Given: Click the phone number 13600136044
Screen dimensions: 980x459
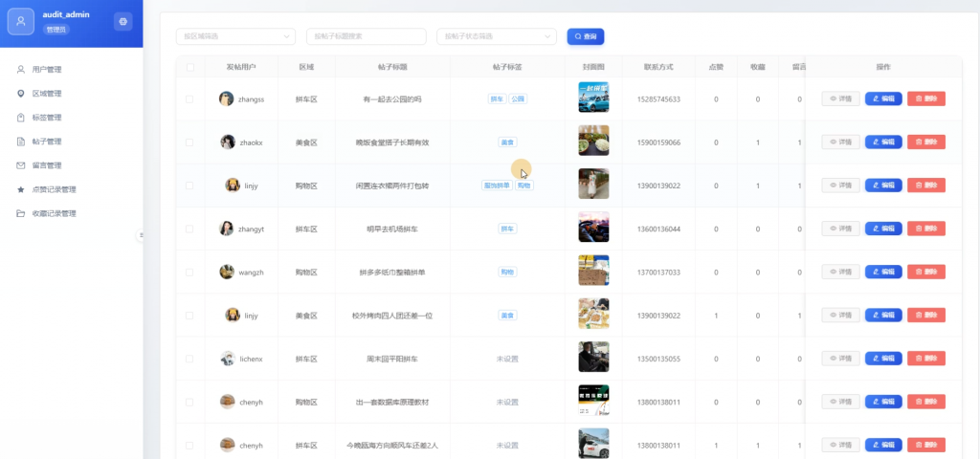Looking at the screenshot, I should pyautogui.click(x=658, y=229).
